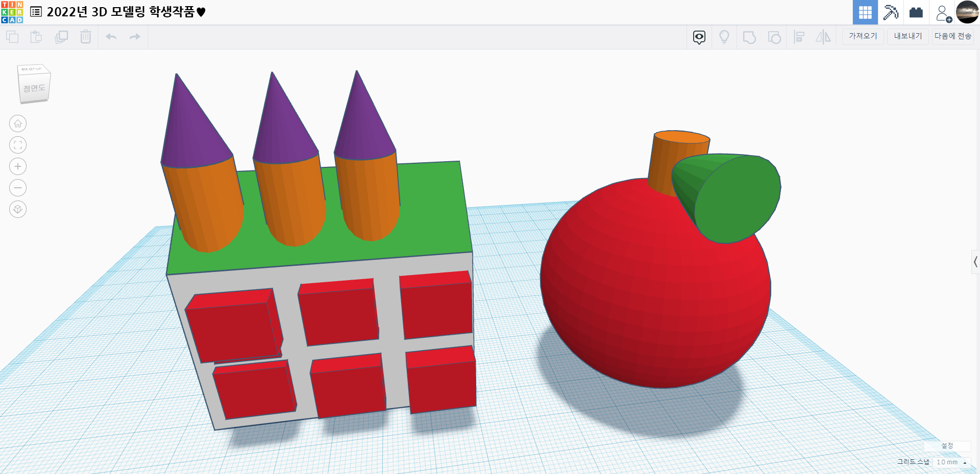Click the Group shapes icon
The image size is (980, 474).
pos(749,37)
